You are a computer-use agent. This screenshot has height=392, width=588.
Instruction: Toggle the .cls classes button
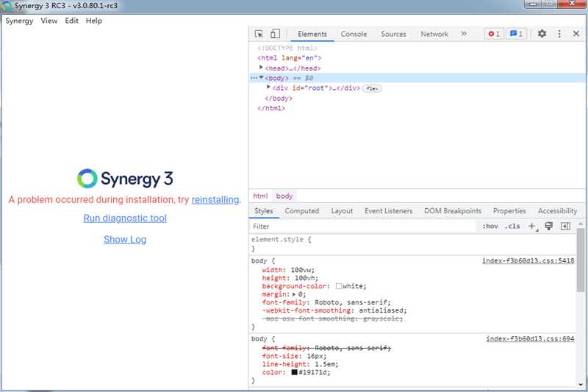pyautogui.click(x=512, y=227)
